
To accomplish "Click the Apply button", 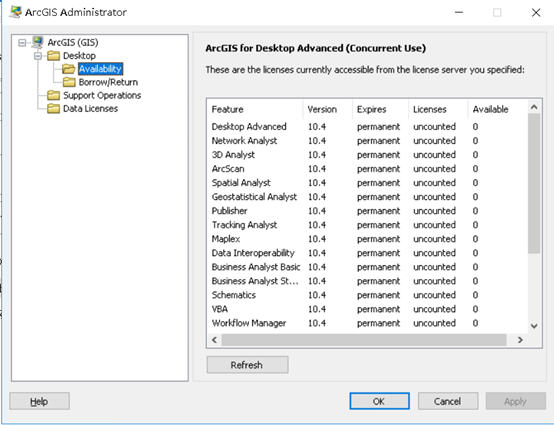I will (x=515, y=401).
